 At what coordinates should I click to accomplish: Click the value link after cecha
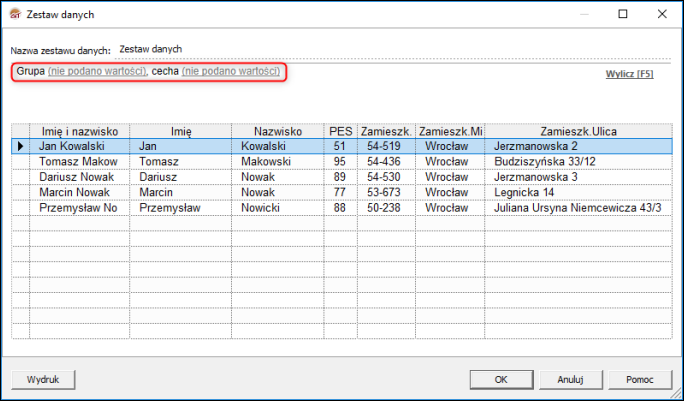pos(230,72)
